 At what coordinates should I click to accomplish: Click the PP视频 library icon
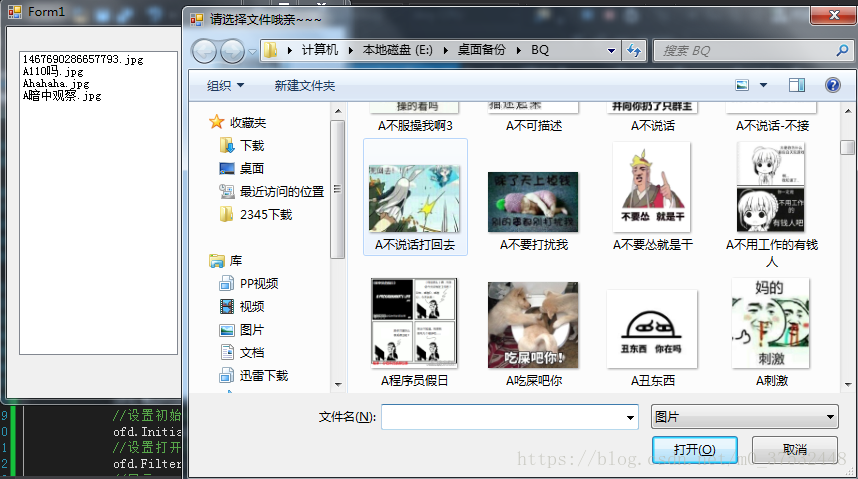[227, 284]
